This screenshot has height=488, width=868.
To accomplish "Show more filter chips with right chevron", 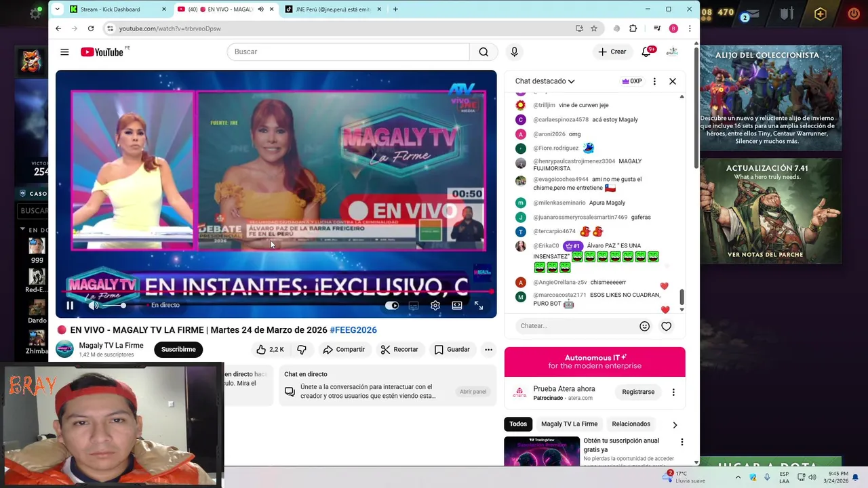I will tap(675, 425).
